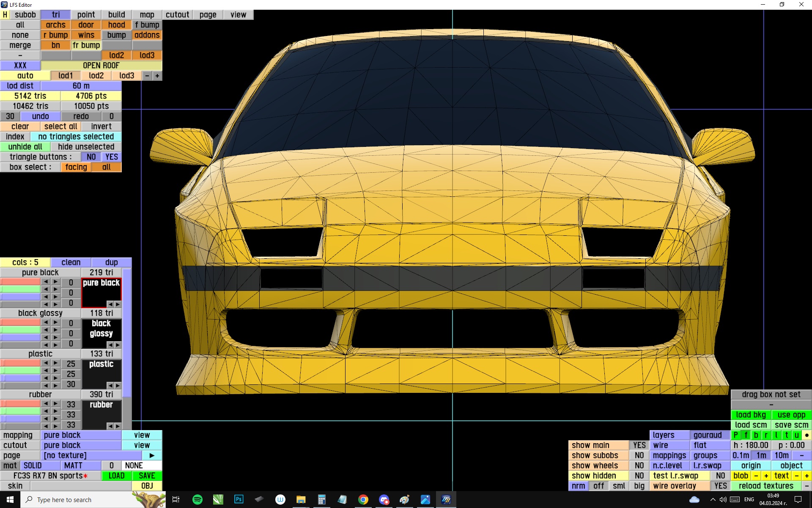Screen dimensions: 812x508
Task: Open the cutout mode tab
Action: click(177, 14)
